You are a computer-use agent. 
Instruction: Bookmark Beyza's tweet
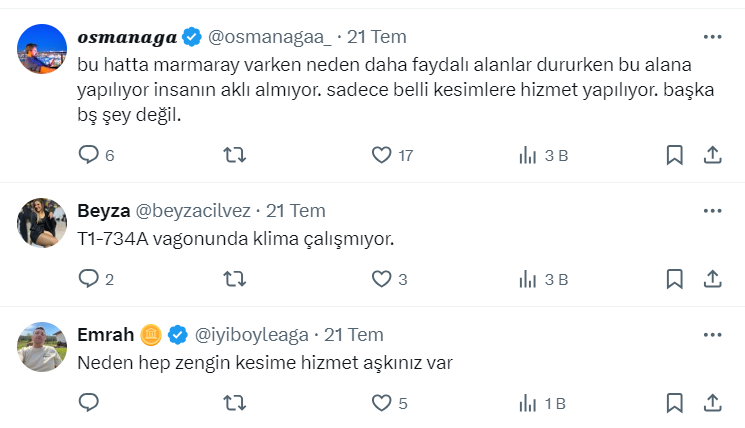[675, 279]
